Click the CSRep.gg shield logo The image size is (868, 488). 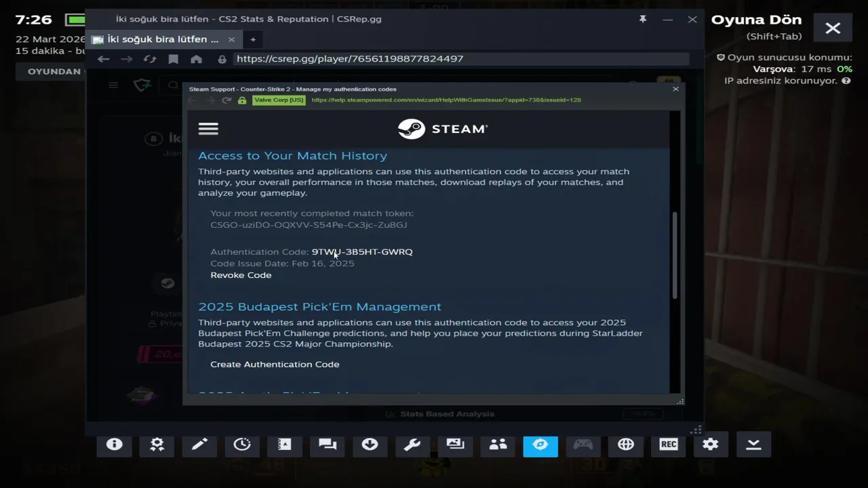coord(142,85)
